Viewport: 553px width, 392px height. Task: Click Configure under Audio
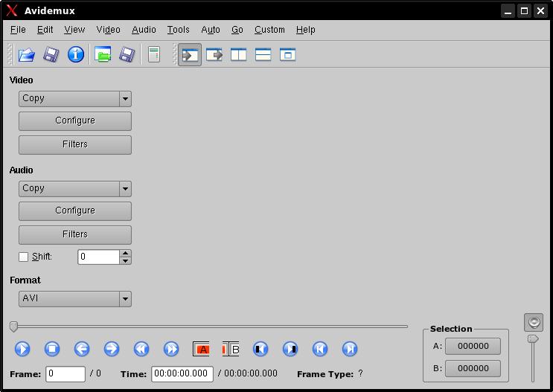tap(74, 211)
